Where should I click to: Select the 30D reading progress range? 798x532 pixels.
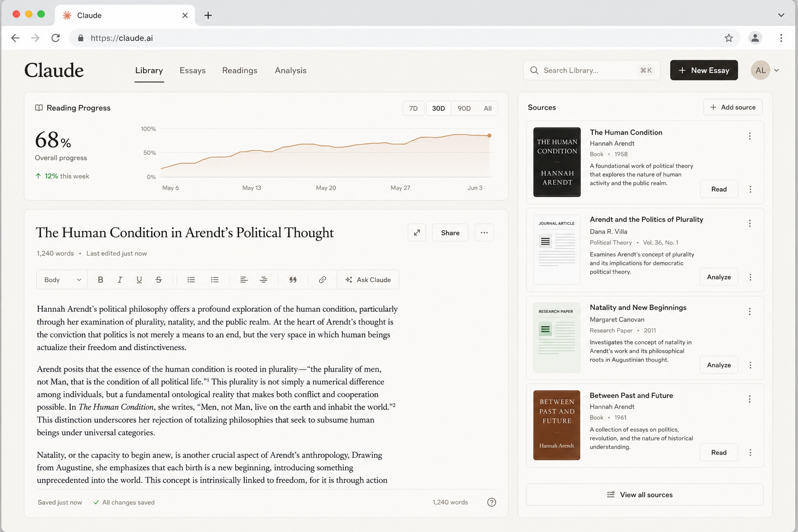[438, 108]
